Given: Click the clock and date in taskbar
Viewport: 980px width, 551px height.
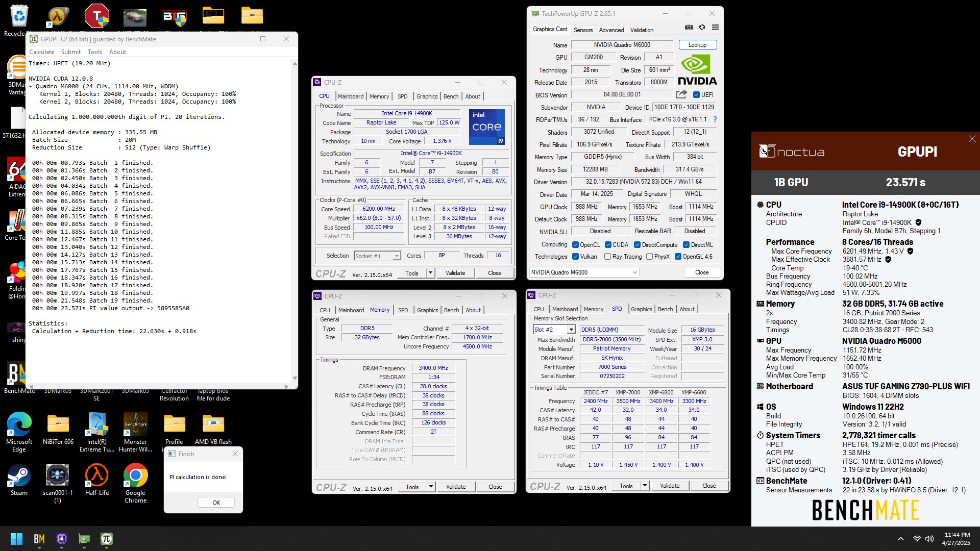Looking at the screenshot, I should pyautogui.click(x=957, y=539).
